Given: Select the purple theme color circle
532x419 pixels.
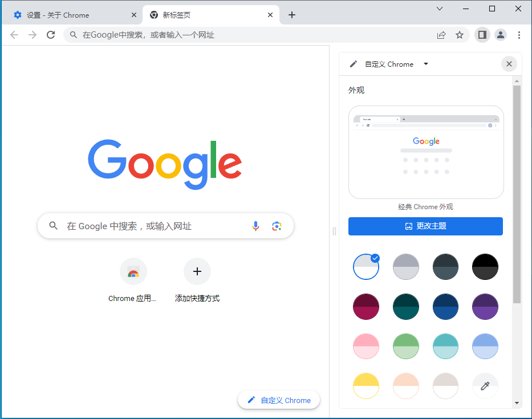Looking at the screenshot, I should [485, 306].
